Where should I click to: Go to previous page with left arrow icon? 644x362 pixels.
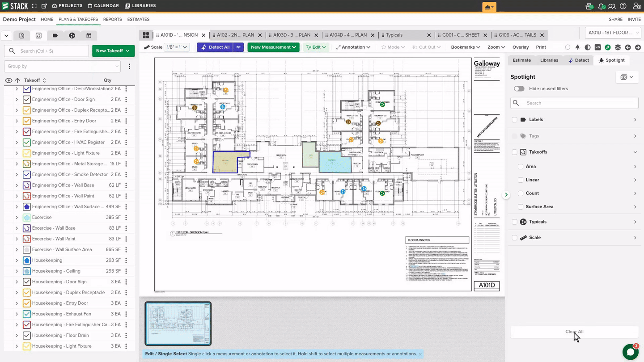coord(628,47)
